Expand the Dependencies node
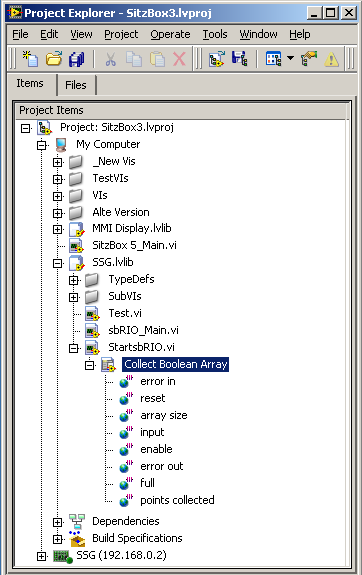Image resolution: width=362 pixels, height=575 pixels. [57, 522]
